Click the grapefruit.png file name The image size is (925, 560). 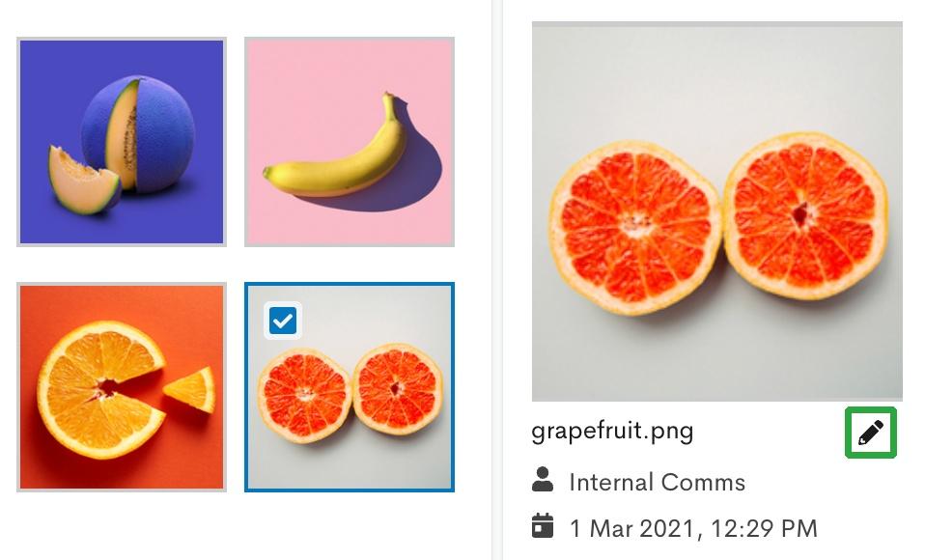[612, 432]
